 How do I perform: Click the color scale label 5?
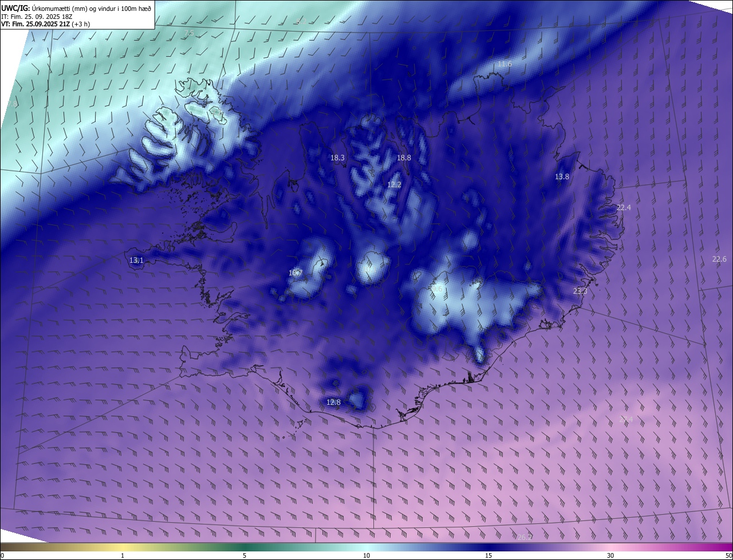click(245, 555)
